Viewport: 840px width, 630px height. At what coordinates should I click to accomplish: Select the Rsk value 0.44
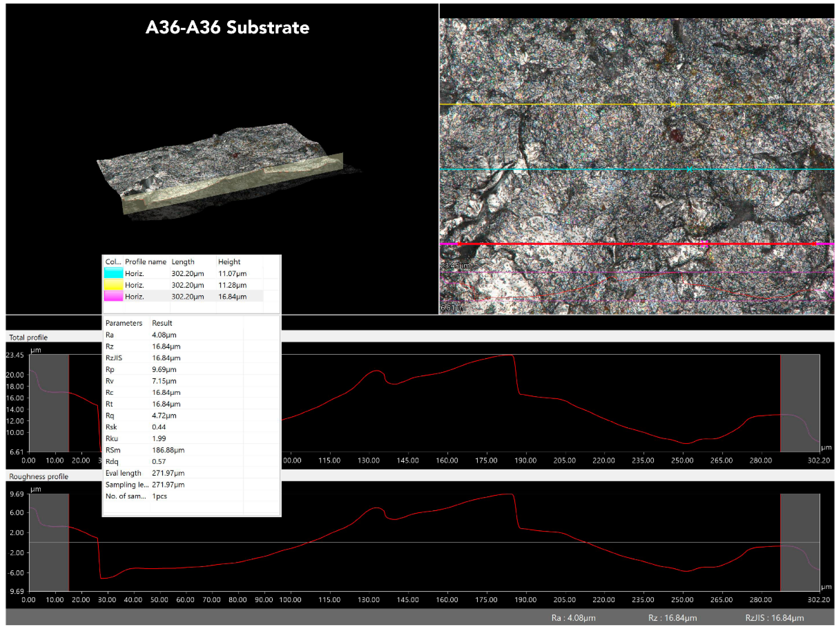(x=159, y=427)
